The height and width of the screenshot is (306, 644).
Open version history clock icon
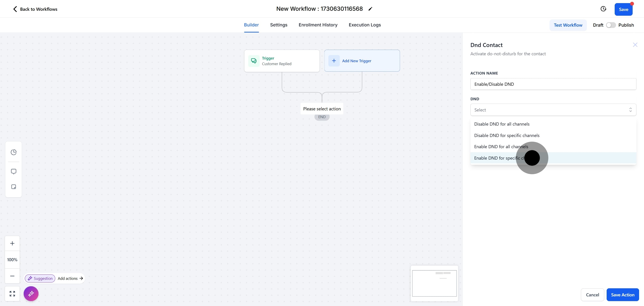603,9
